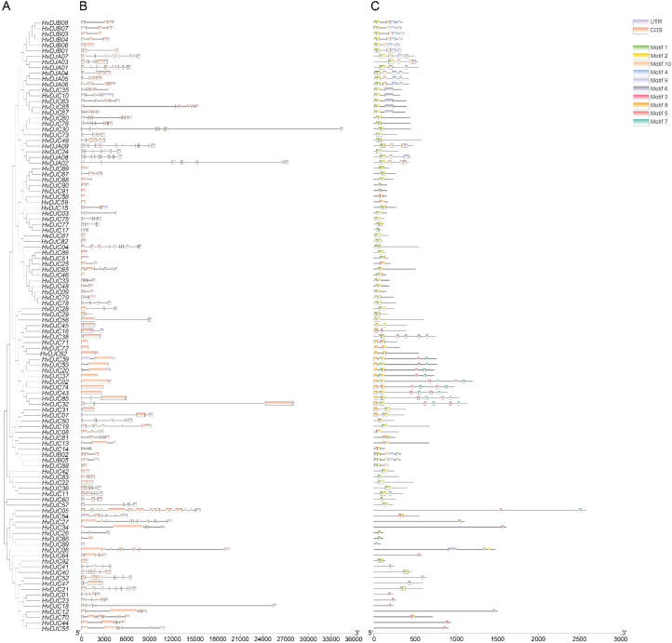Select the HvDJB08 gene label at top
Screen dimensions: 672x643
[55, 22]
